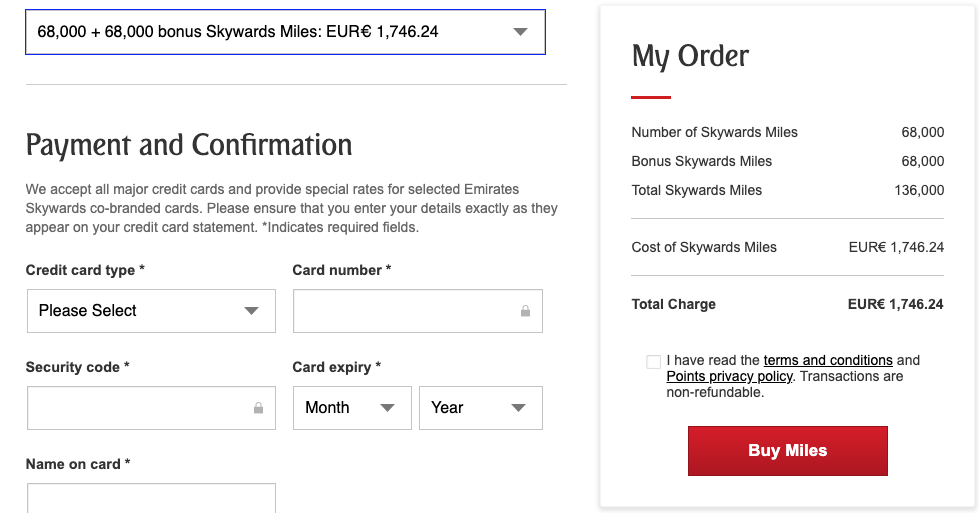Tick the terms and conditions checkbox
Viewport: 979px width, 513px height.
tap(654, 362)
